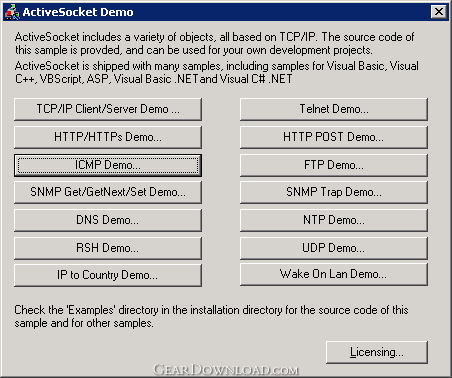The image size is (452, 378).
Task: Click the 'ActiveSocket is shipped with many samples' text
Action: 217,72
